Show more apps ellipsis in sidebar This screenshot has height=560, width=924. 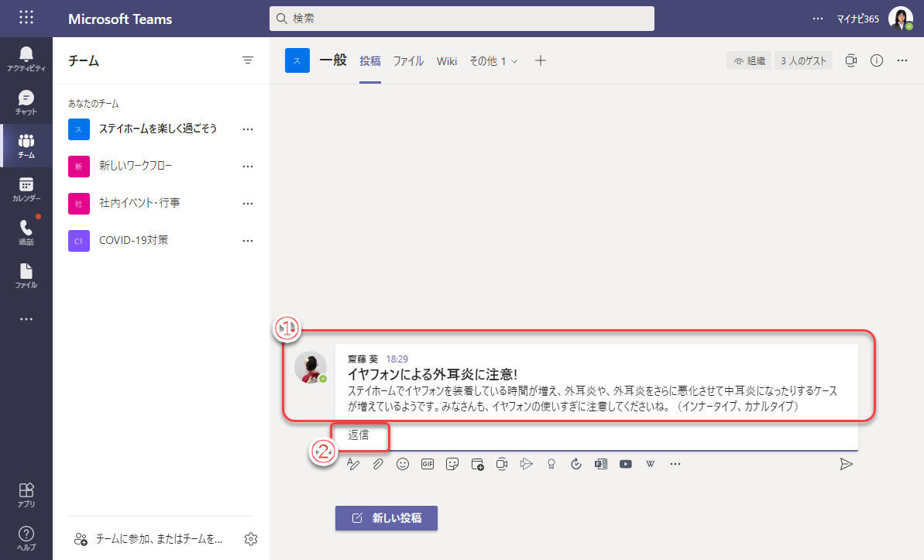[26, 319]
